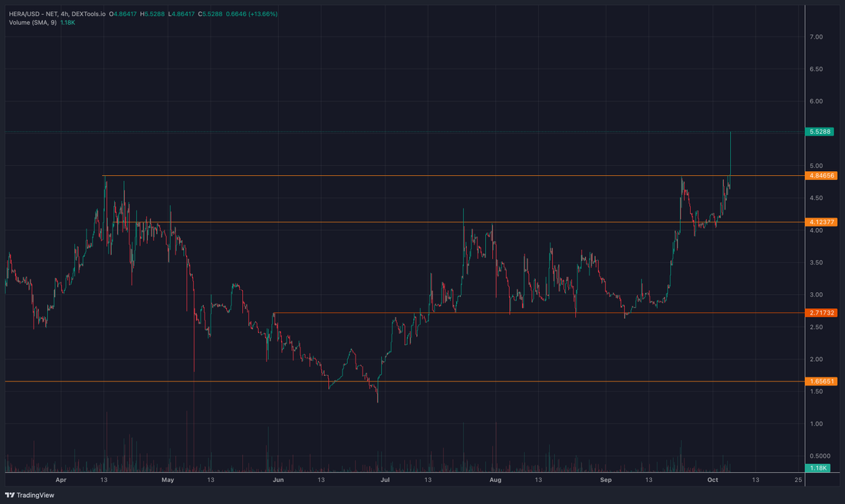Screen dimensions: 845x504
Task: Click the 3.50 price axis label
Action: 816,263
